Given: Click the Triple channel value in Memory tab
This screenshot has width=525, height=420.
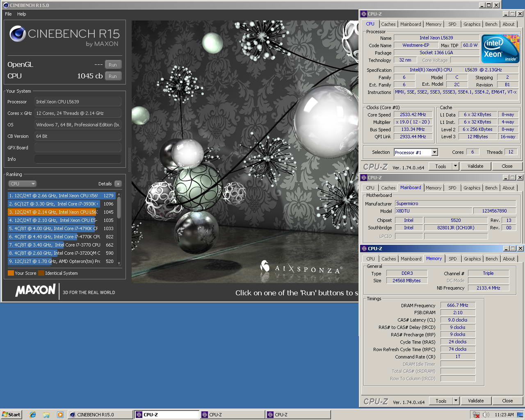Looking at the screenshot, I should pyautogui.click(x=488, y=273).
